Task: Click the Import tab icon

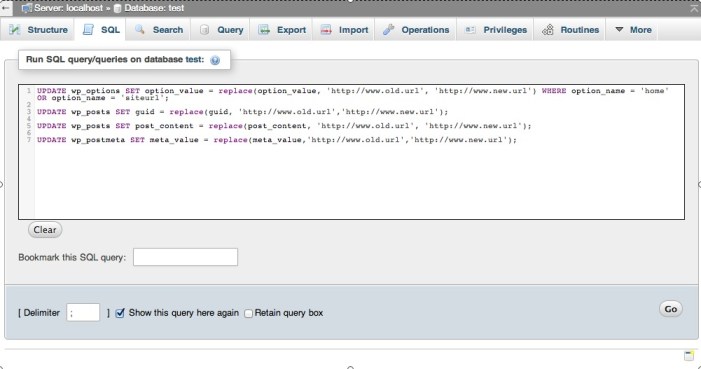Action: tap(326, 30)
